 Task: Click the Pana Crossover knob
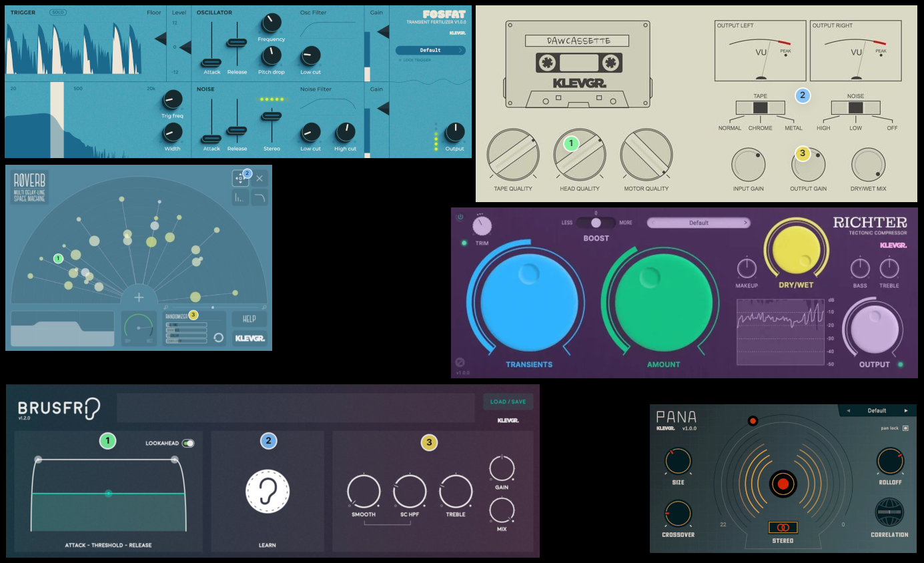pyautogui.click(x=678, y=514)
